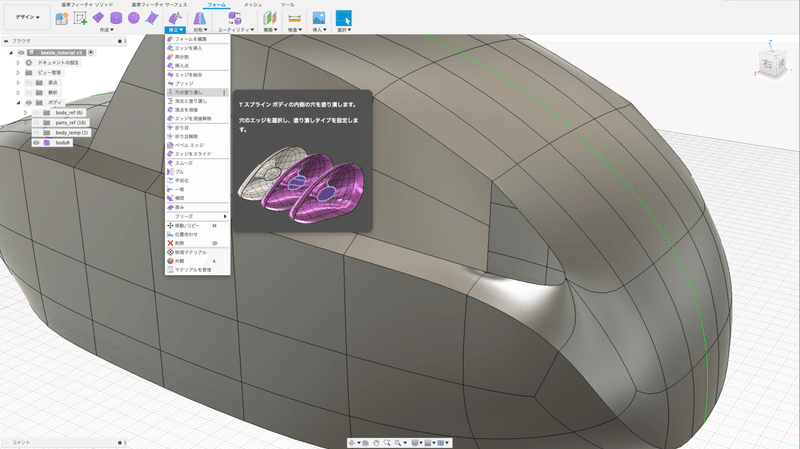This screenshot has height=449, width=800.
Task: Toggle visibility eye of 解析 folder
Action: point(29,93)
